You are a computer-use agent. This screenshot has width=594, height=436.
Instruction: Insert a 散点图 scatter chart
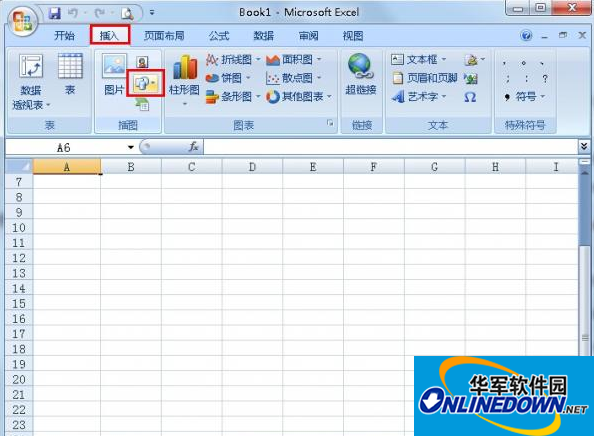(290, 78)
